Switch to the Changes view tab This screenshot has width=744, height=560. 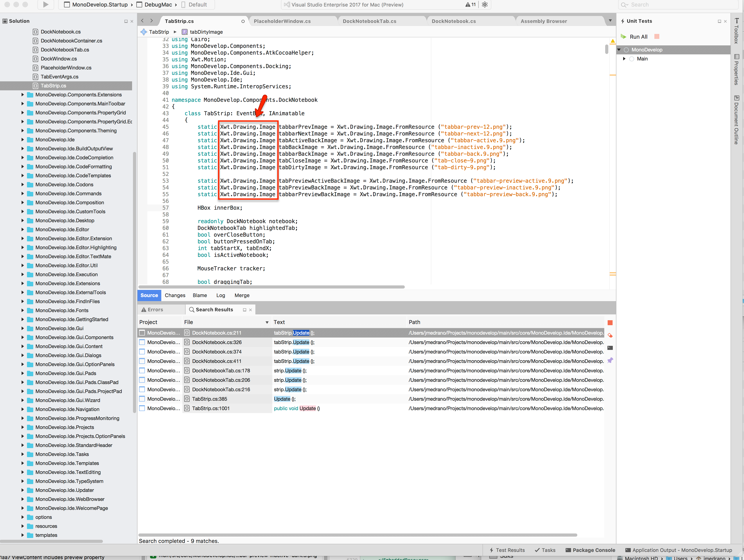tap(175, 295)
